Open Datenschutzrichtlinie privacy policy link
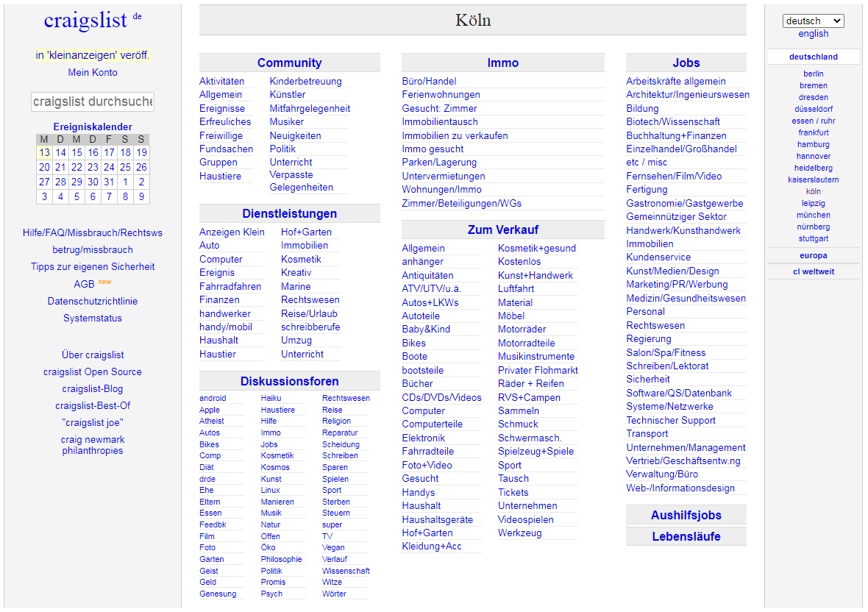The height and width of the screenshot is (612, 868). point(93,301)
